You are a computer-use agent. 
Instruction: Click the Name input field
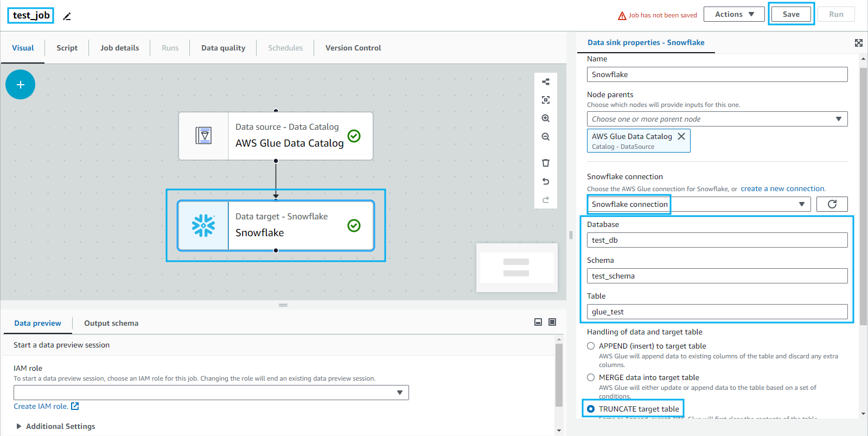coord(717,74)
